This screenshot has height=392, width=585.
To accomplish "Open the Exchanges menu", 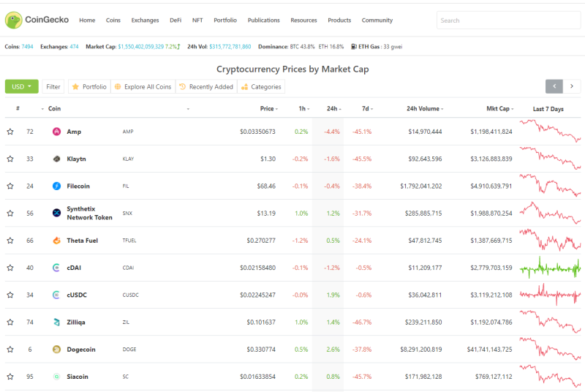I will click(145, 20).
